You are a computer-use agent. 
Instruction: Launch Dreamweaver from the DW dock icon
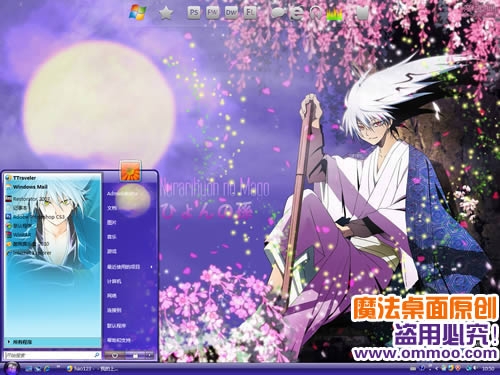pos(231,13)
